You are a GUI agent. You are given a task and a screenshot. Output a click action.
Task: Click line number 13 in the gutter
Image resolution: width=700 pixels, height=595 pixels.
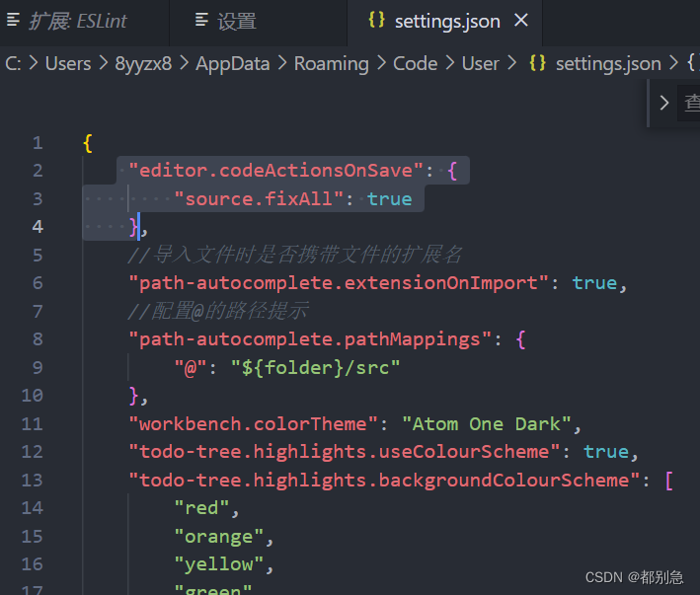[x=33, y=481]
